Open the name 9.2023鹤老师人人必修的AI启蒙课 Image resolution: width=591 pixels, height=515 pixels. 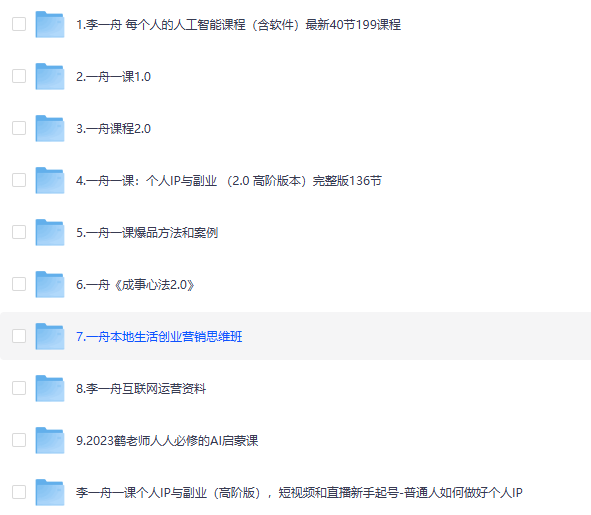pyautogui.click(x=167, y=441)
